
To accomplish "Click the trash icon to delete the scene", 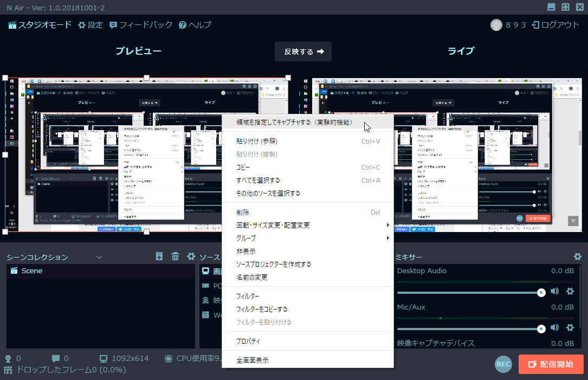I will click(175, 255).
